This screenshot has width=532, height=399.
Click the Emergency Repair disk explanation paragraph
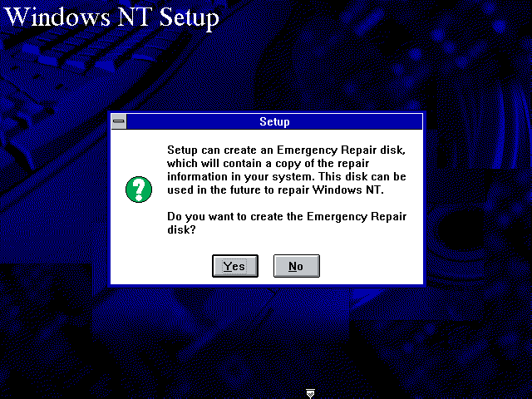[286, 170]
